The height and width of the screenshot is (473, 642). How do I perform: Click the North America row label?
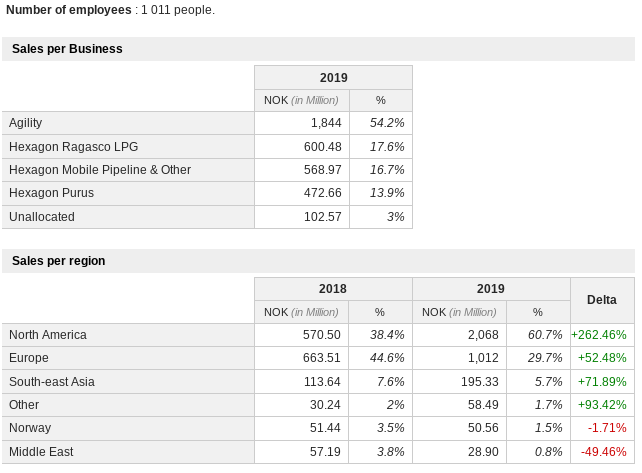pyautogui.click(x=48, y=335)
